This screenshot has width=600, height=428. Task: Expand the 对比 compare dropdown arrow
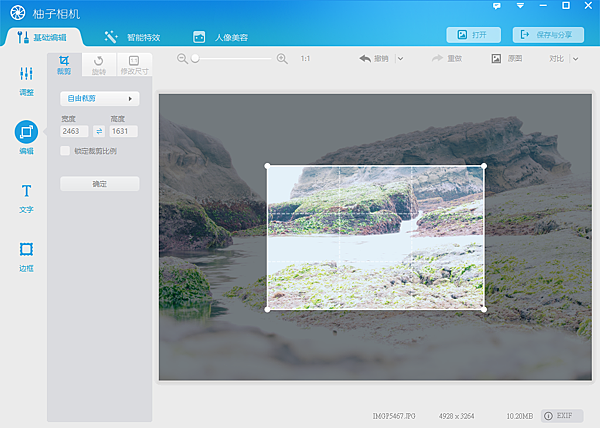tap(576, 59)
